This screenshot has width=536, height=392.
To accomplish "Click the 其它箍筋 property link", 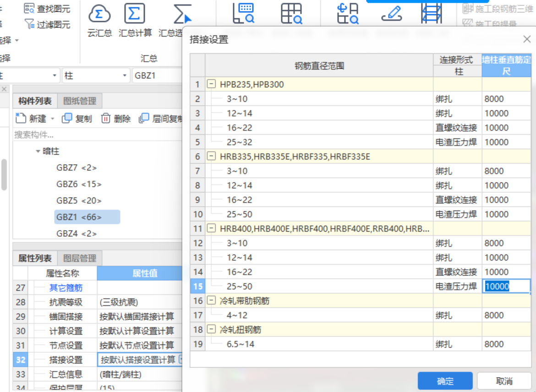I will [x=66, y=288].
